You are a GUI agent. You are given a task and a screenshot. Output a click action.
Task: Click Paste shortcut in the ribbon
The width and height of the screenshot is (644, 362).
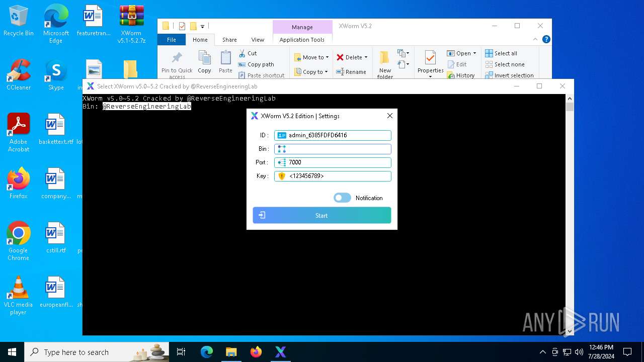tap(262, 75)
